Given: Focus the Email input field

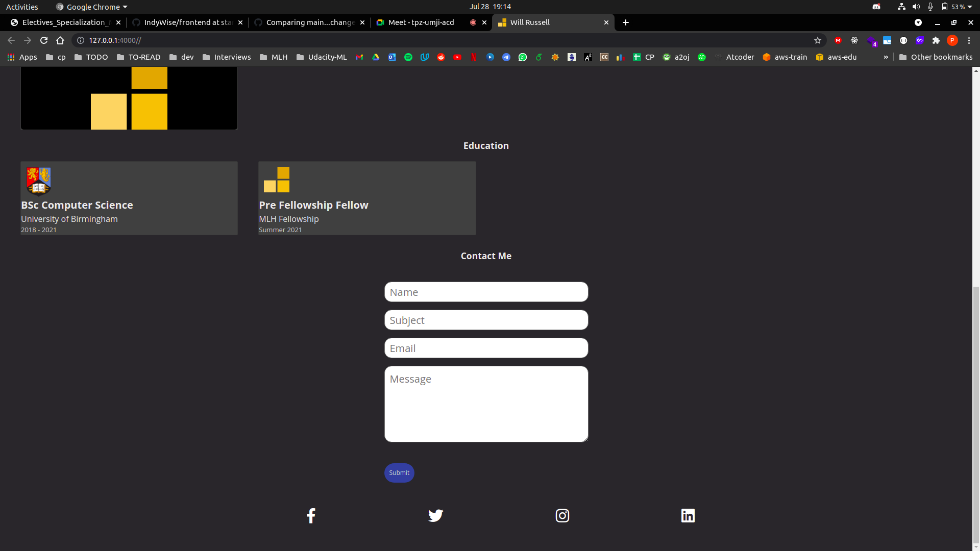Looking at the screenshot, I should (x=486, y=348).
